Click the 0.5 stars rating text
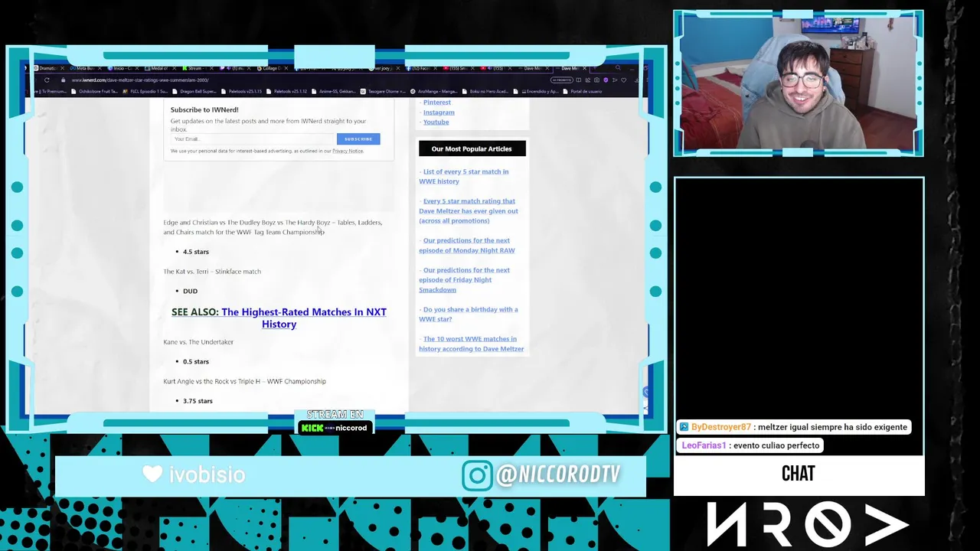Screen dimensions: 980x551 pos(196,361)
